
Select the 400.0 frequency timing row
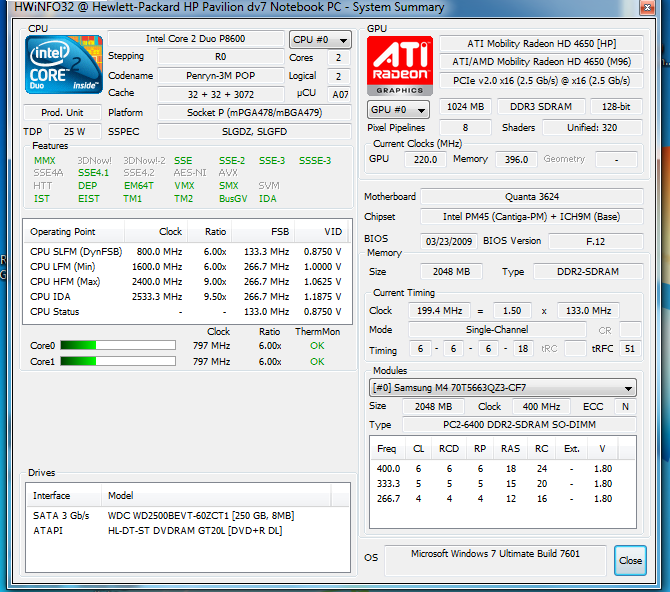click(502, 468)
